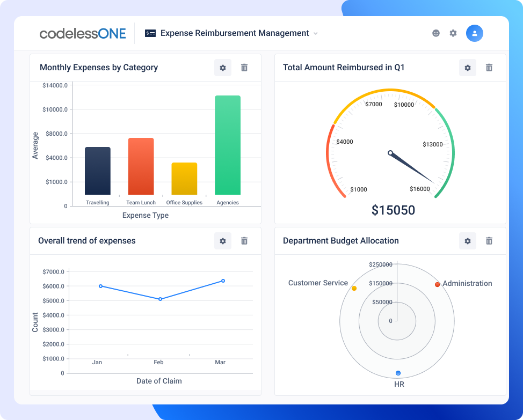Click the Date of Claim axis title

(159, 381)
